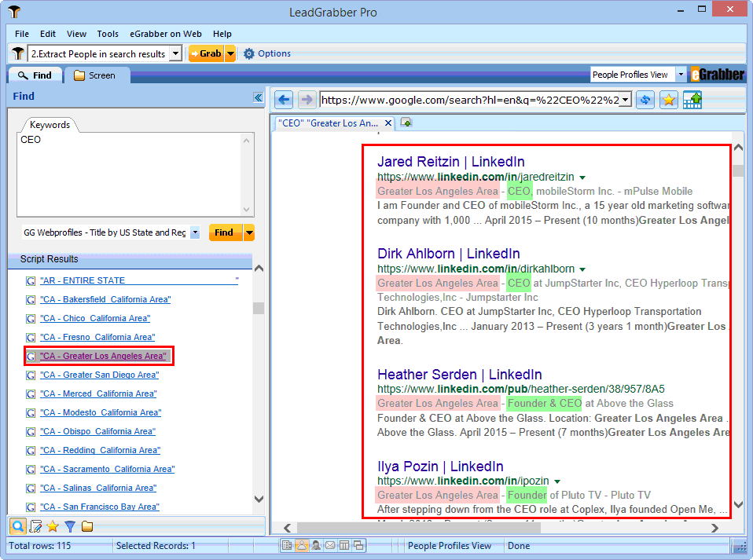The image size is (753, 560).
Task: Expand arrow next to dirkahlborn LinkedIn URL
Action: [582, 269]
